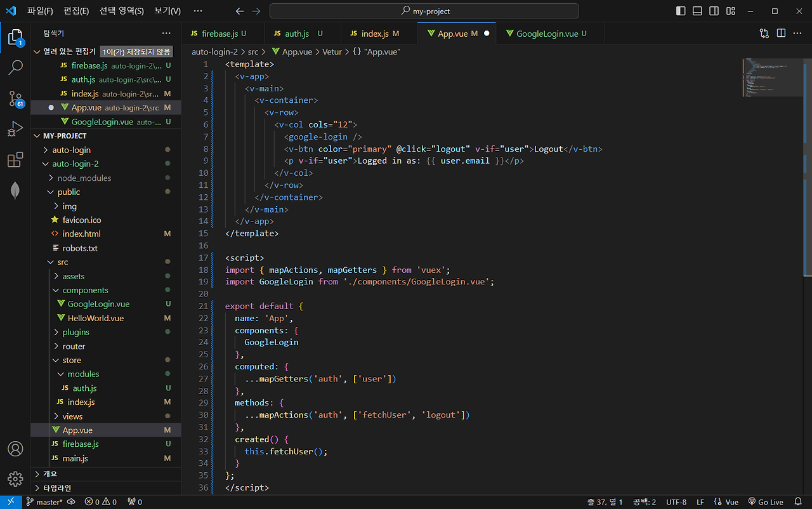Image resolution: width=812 pixels, height=509 pixels.
Task: Open the MongoDB leaf icon view
Action: click(15, 190)
